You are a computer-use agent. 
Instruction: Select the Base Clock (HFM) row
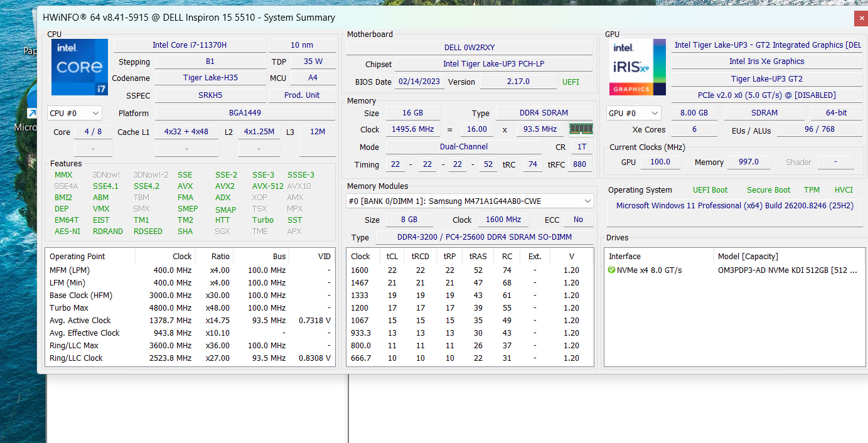click(x=190, y=296)
